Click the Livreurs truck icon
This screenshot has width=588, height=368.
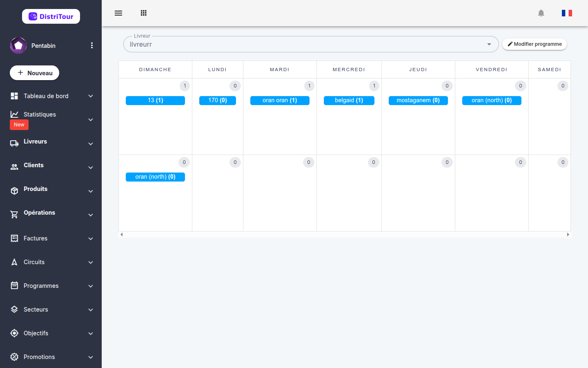(x=14, y=144)
